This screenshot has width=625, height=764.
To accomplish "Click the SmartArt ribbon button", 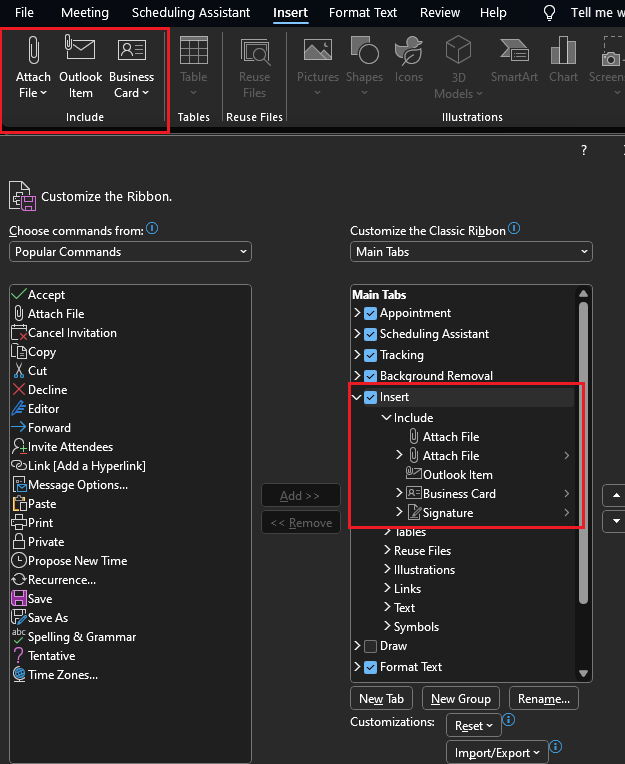I will point(514,59).
